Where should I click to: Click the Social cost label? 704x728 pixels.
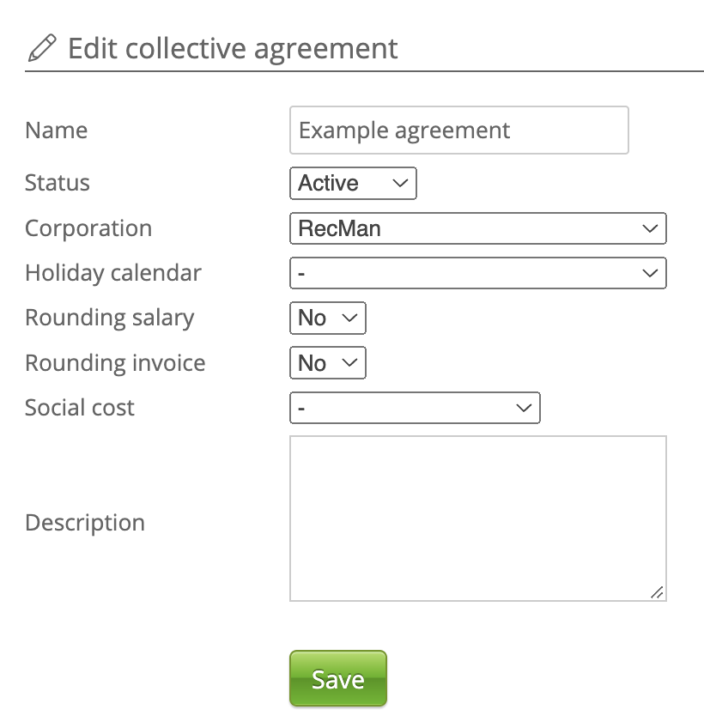pyautogui.click(x=80, y=407)
